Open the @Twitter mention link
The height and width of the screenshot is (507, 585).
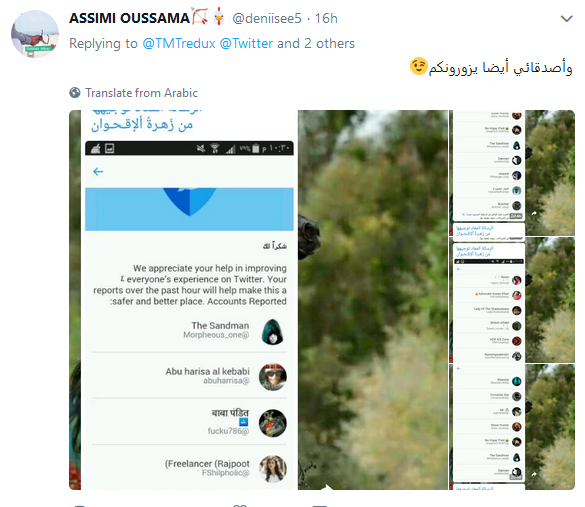tap(246, 43)
